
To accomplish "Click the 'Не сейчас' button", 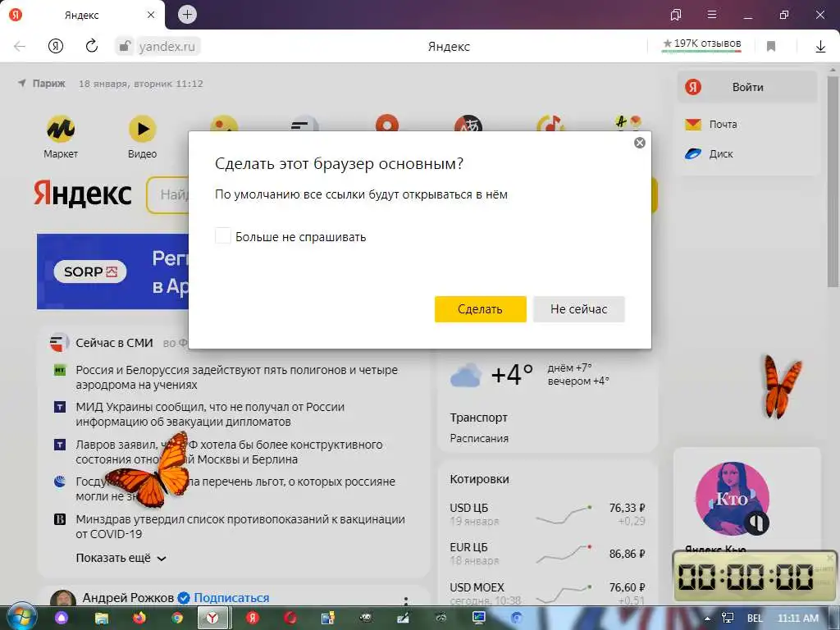I will (578, 309).
